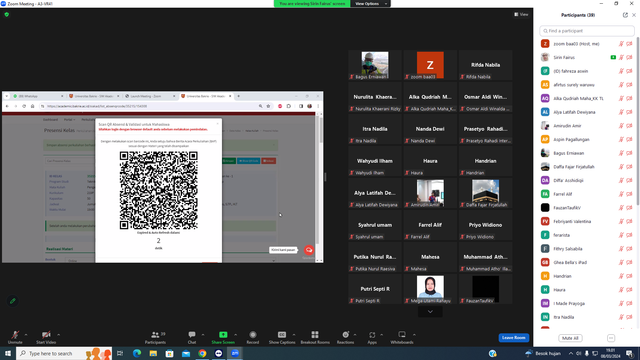The width and height of the screenshot is (640, 360).
Task: Click the video icon in Bagus Erniawan's row
Action: click(x=629, y=153)
